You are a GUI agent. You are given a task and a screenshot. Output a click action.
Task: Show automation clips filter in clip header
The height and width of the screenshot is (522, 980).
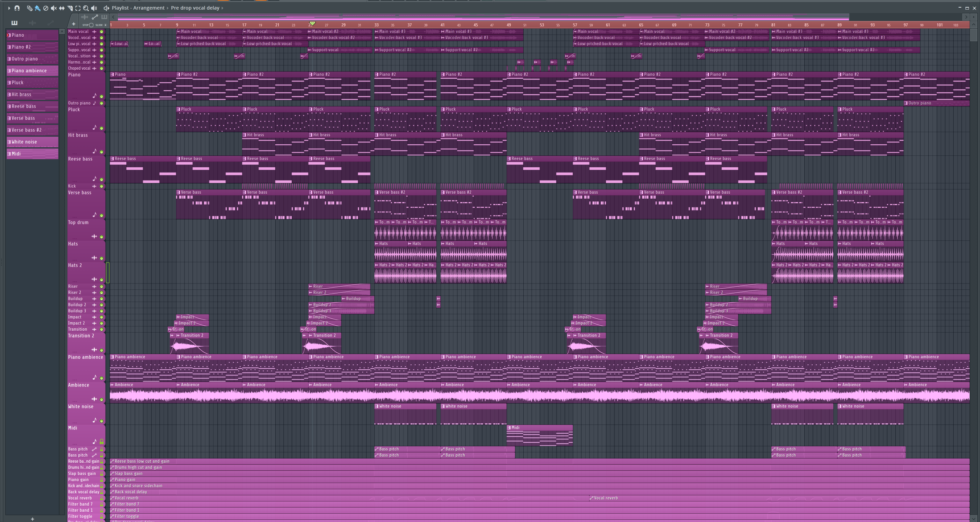point(95,17)
